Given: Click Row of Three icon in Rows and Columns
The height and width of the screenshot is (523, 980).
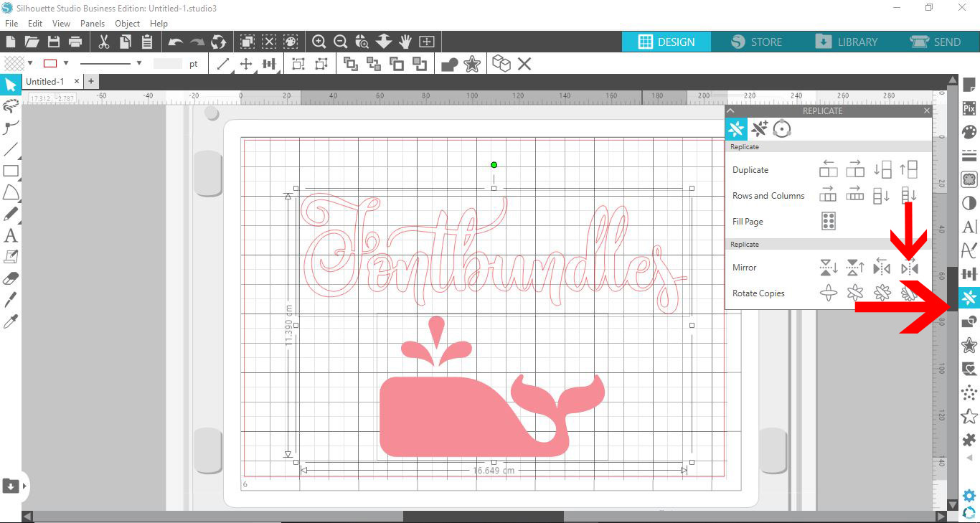Looking at the screenshot, I should [x=829, y=194].
